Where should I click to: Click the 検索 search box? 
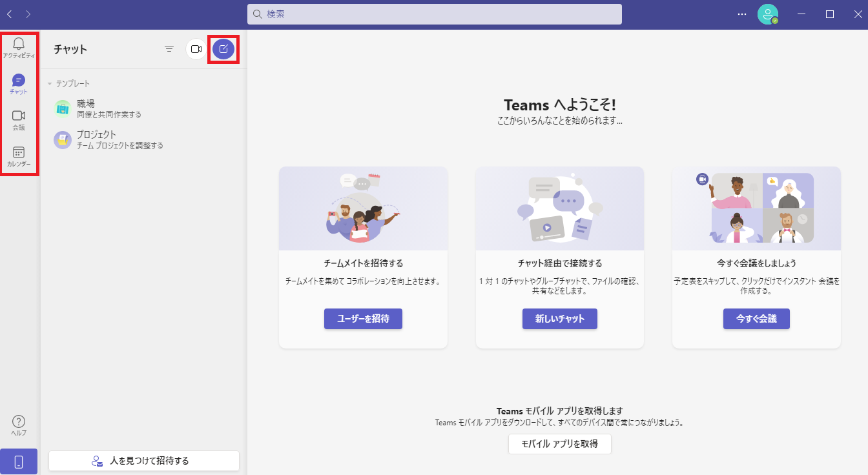tap(434, 14)
